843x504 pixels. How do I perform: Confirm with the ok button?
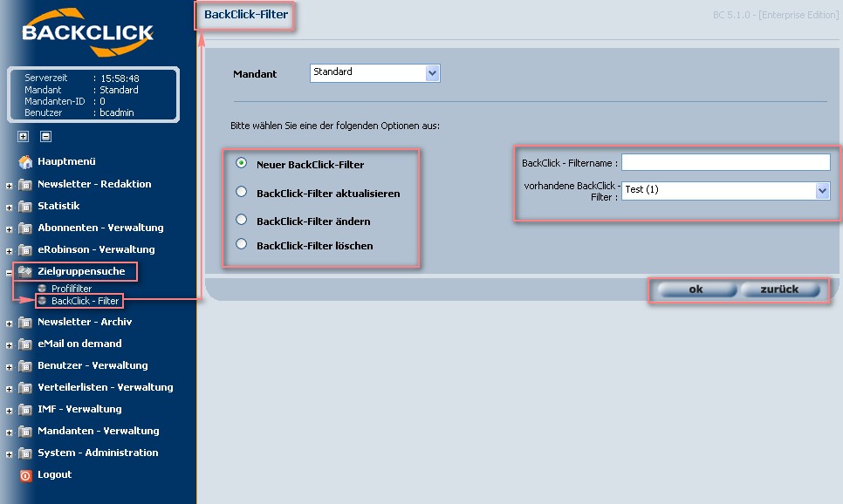coord(696,289)
